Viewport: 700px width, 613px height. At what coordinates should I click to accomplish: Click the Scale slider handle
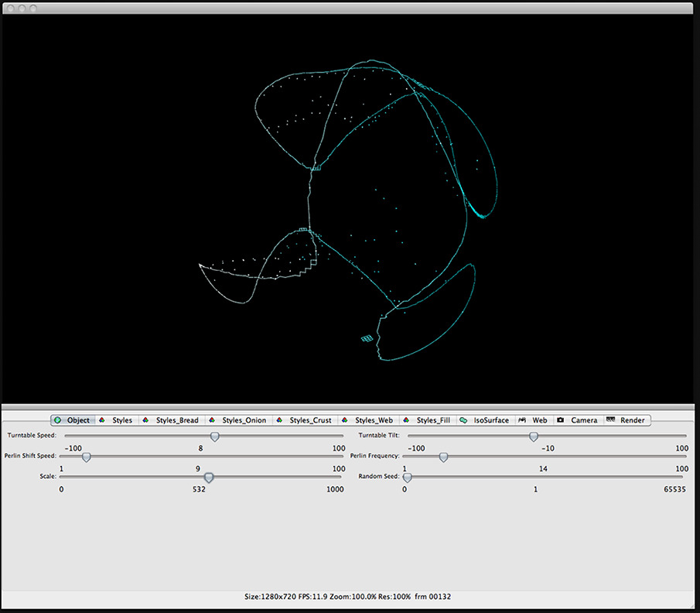208,478
